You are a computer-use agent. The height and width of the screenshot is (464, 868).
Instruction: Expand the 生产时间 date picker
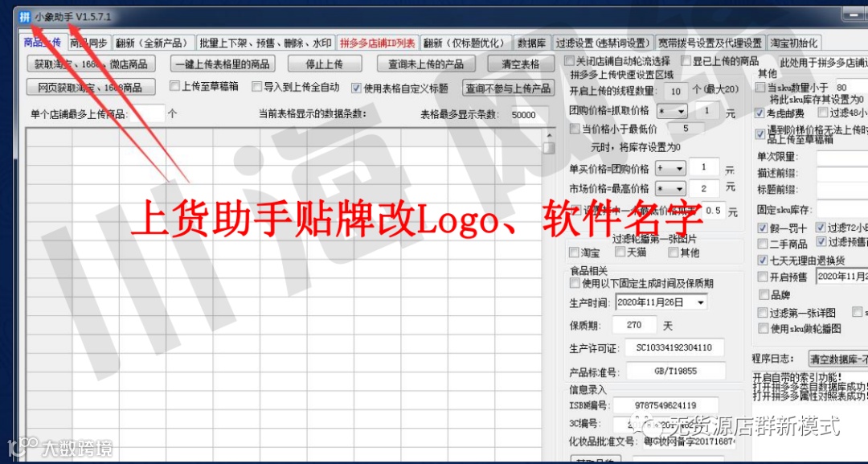pos(701,303)
